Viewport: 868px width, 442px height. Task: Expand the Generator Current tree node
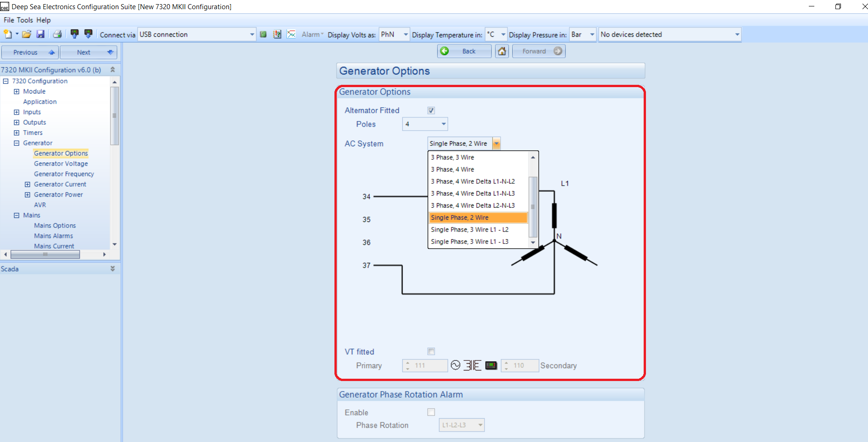click(28, 184)
